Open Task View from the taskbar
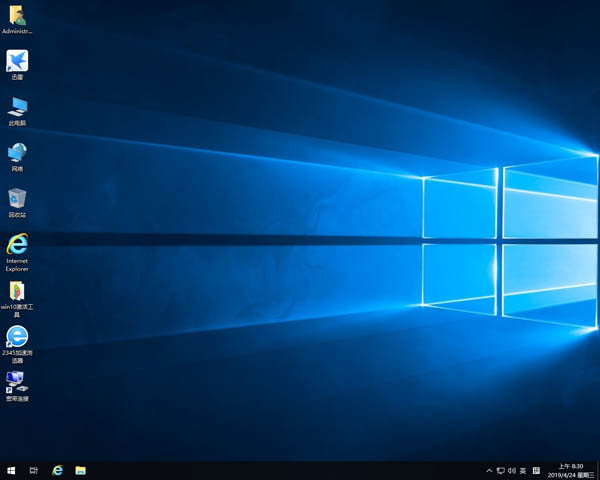 point(34,470)
